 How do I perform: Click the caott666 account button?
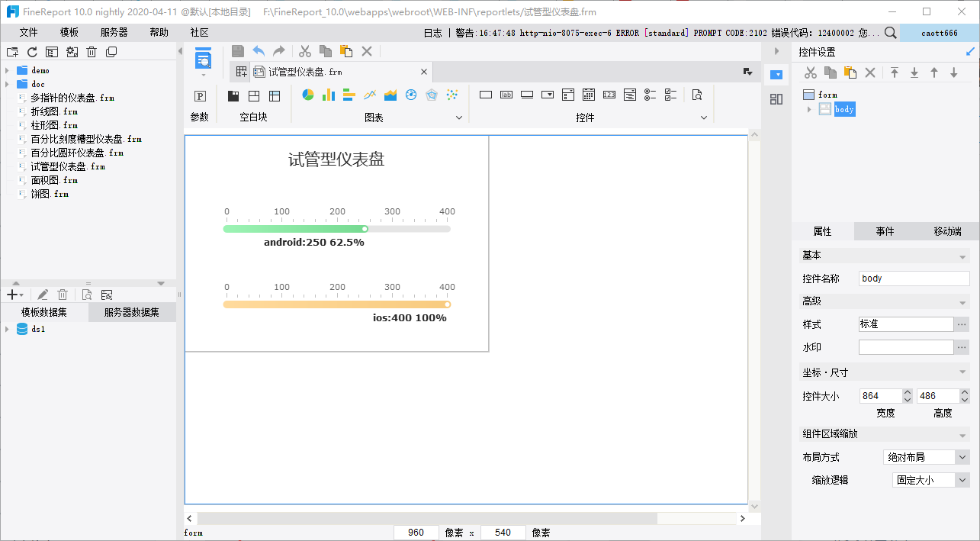tap(940, 33)
